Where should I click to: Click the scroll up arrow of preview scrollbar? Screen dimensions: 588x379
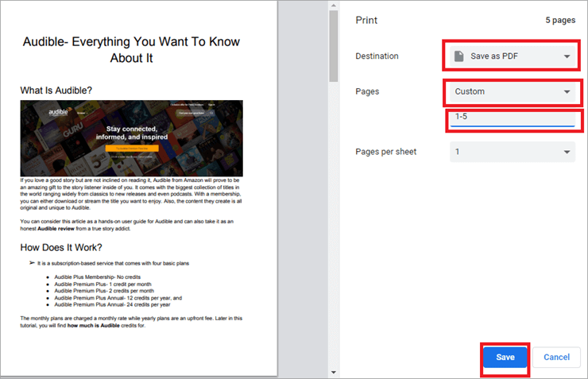333,6
